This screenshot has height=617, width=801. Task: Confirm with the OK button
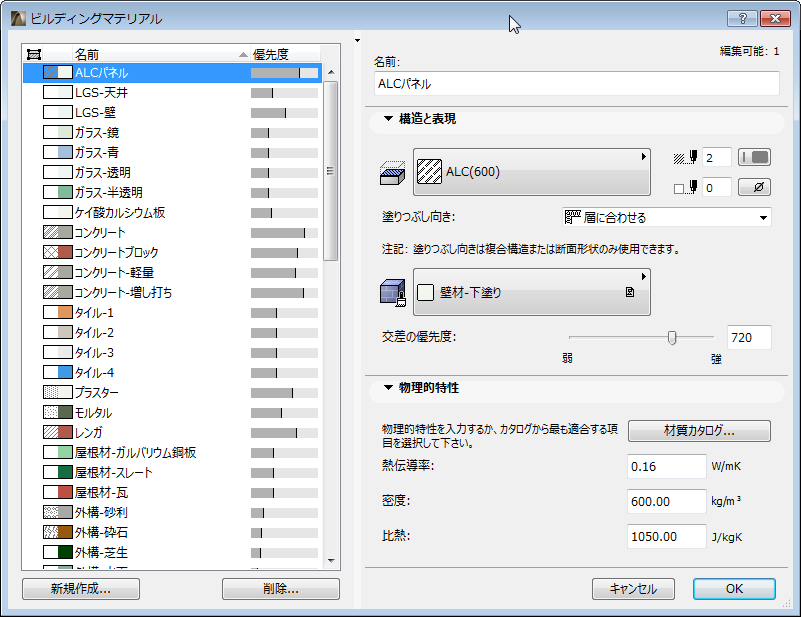(734, 589)
